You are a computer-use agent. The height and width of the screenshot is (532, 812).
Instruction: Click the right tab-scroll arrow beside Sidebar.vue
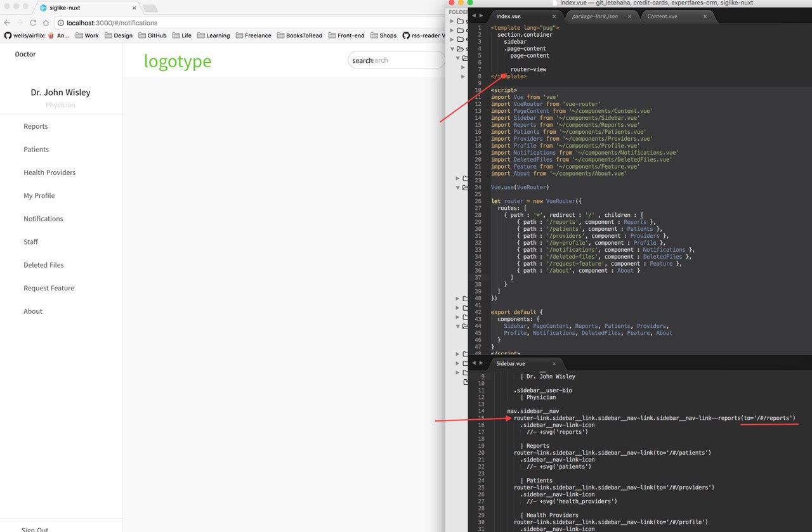(x=481, y=363)
